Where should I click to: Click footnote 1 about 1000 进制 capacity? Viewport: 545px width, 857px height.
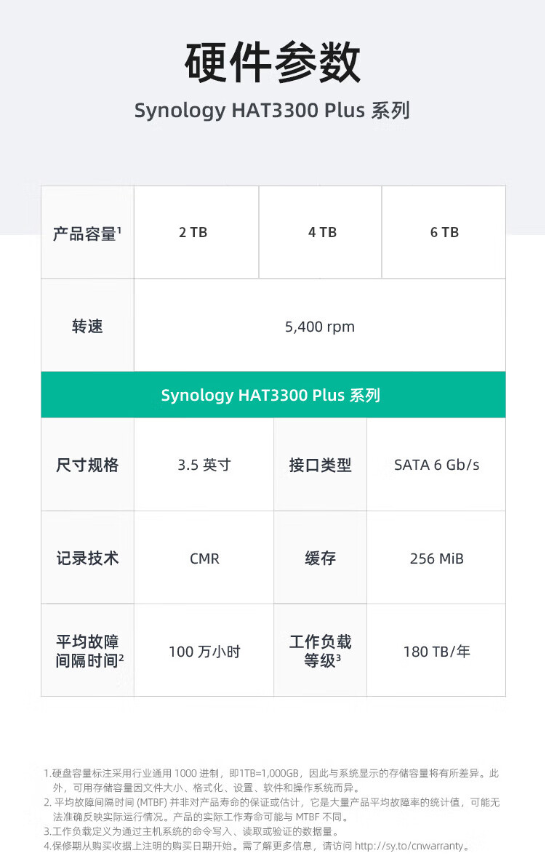click(x=271, y=780)
